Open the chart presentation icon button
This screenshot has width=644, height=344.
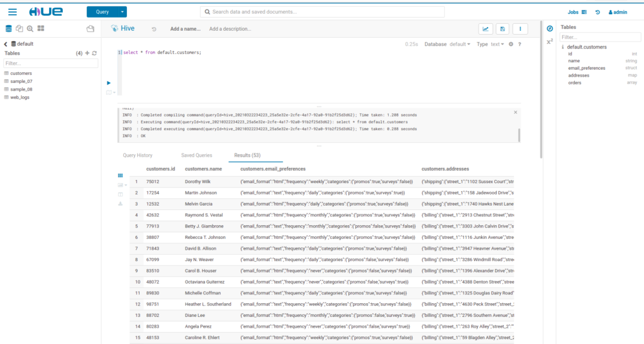pos(486,29)
